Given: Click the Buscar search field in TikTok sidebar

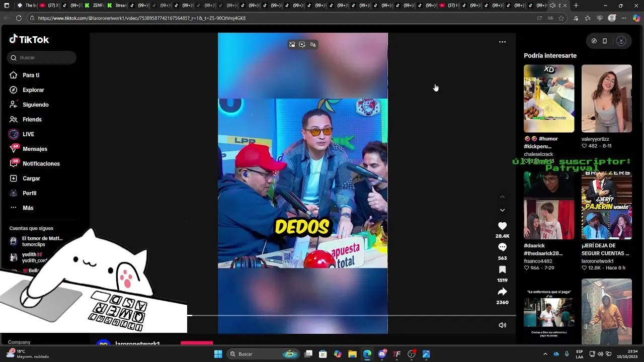Looking at the screenshot, I should (42, 58).
